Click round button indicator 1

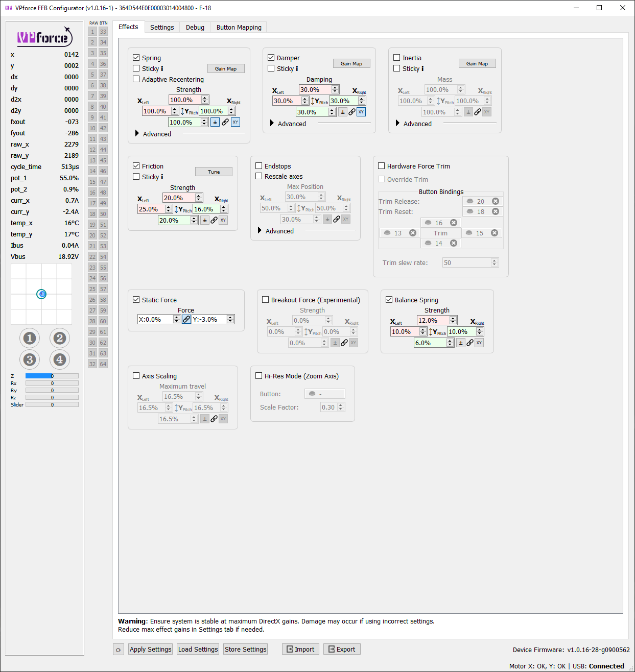30,338
